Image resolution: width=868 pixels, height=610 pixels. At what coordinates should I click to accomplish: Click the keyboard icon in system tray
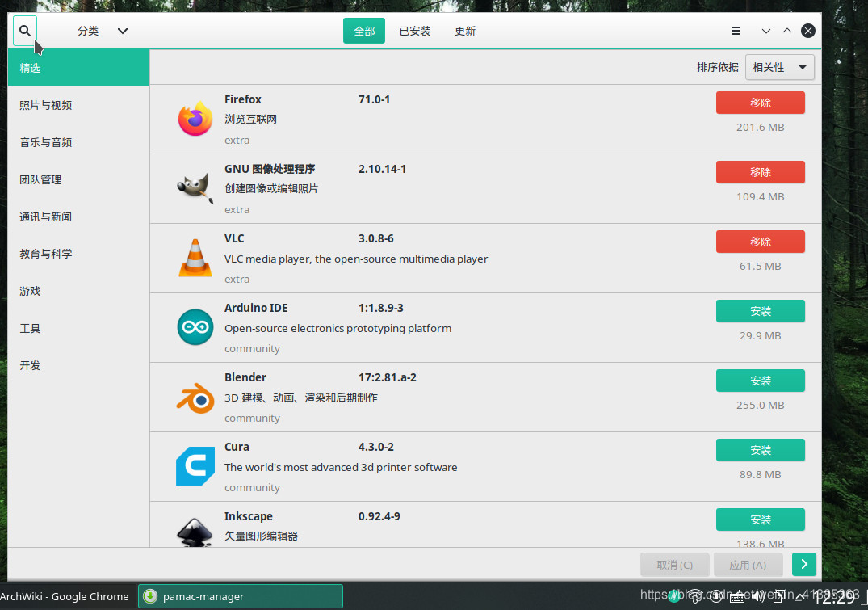[737, 597]
